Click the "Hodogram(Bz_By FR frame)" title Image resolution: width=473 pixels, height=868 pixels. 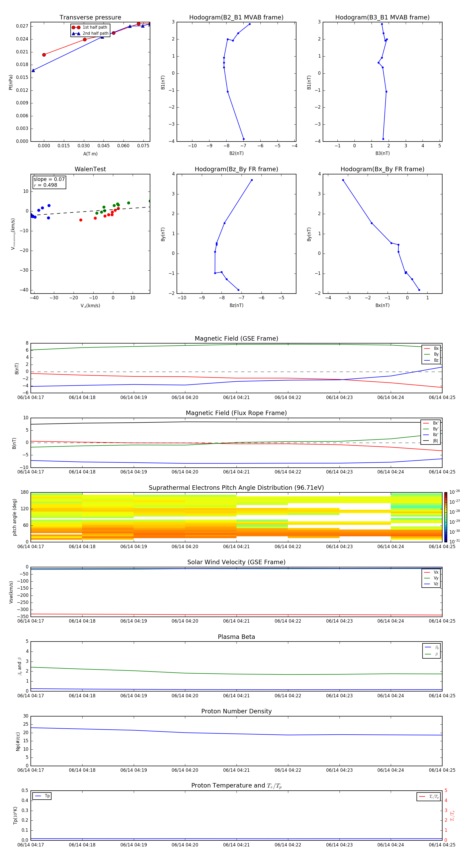pyautogui.click(x=236, y=169)
